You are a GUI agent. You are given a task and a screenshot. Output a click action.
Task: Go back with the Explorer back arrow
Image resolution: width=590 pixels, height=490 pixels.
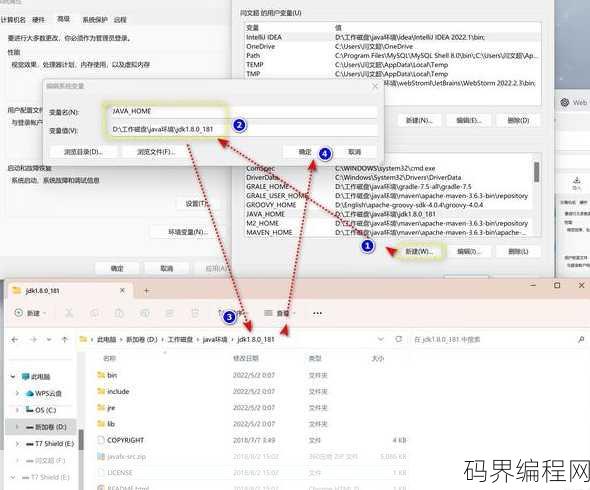click(15, 339)
